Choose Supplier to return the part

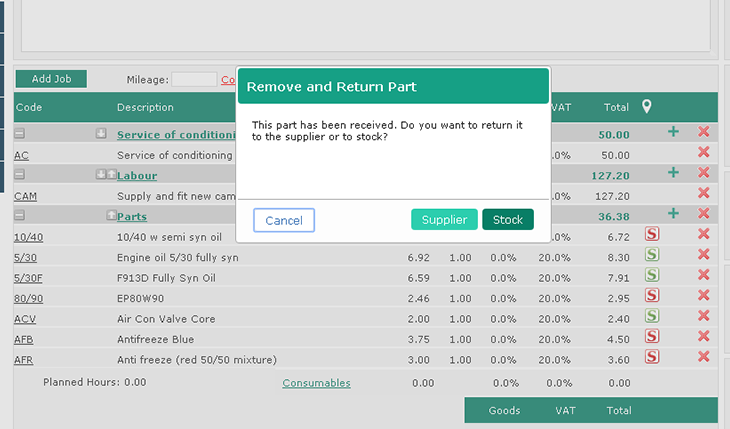[444, 220]
